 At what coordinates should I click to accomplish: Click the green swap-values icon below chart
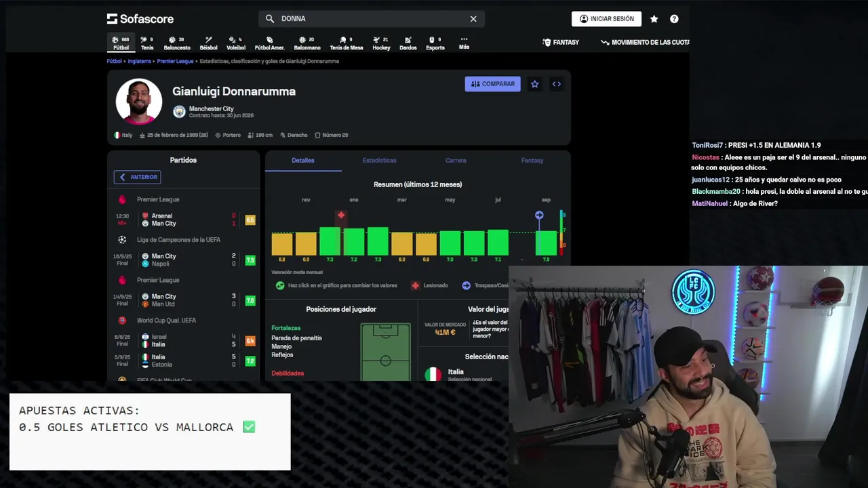click(280, 285)
